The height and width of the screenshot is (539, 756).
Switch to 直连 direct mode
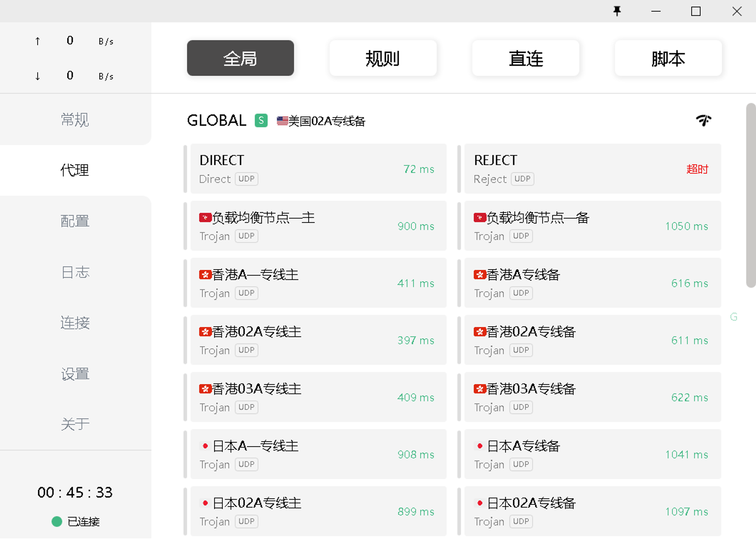(525, 58)
